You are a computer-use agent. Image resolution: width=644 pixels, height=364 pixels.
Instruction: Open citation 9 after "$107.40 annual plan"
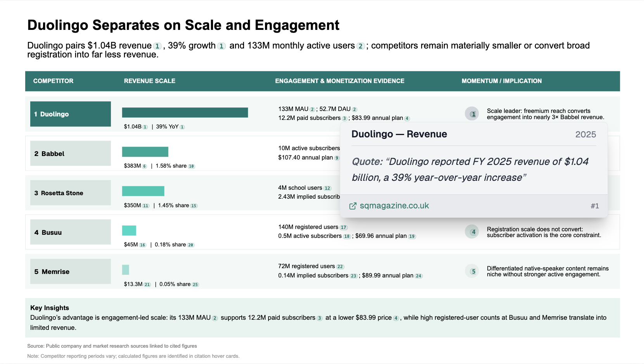[x=337, y=158]
